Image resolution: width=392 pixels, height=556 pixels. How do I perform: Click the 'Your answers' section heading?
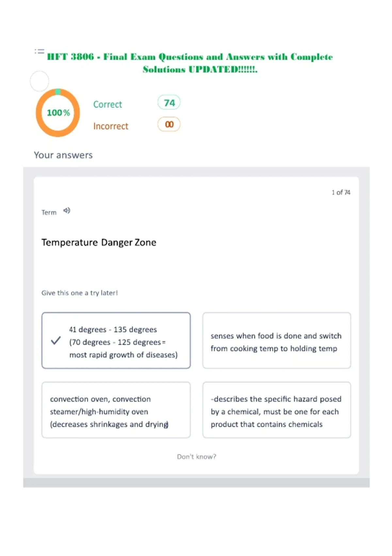pos(63,155)
